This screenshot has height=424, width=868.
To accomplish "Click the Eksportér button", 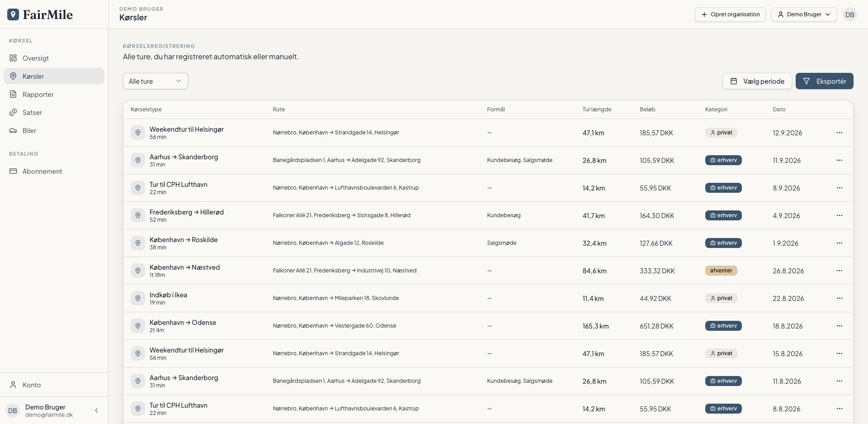I will pyautogui.click(x=824, y=81).
